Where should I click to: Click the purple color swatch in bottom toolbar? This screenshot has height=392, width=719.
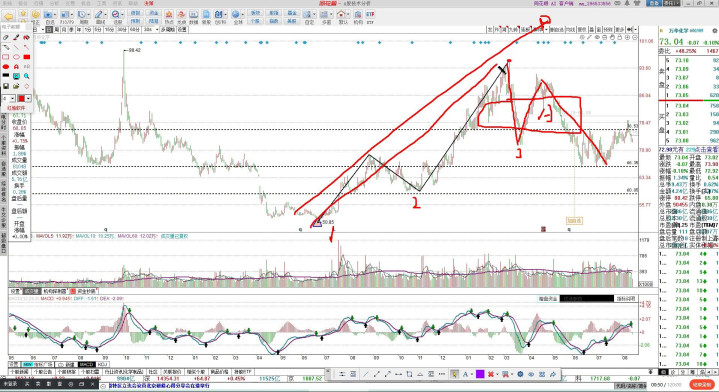pyautogui.click(x=480, y=374)
